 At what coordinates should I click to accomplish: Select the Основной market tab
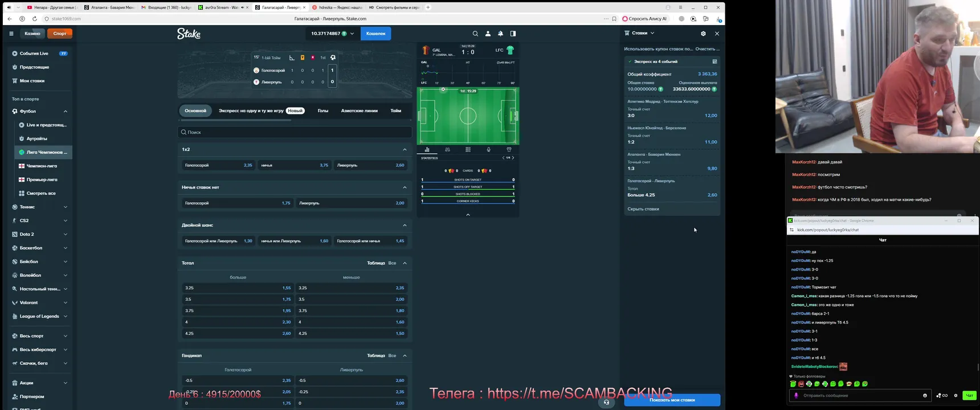coord(195,110)
